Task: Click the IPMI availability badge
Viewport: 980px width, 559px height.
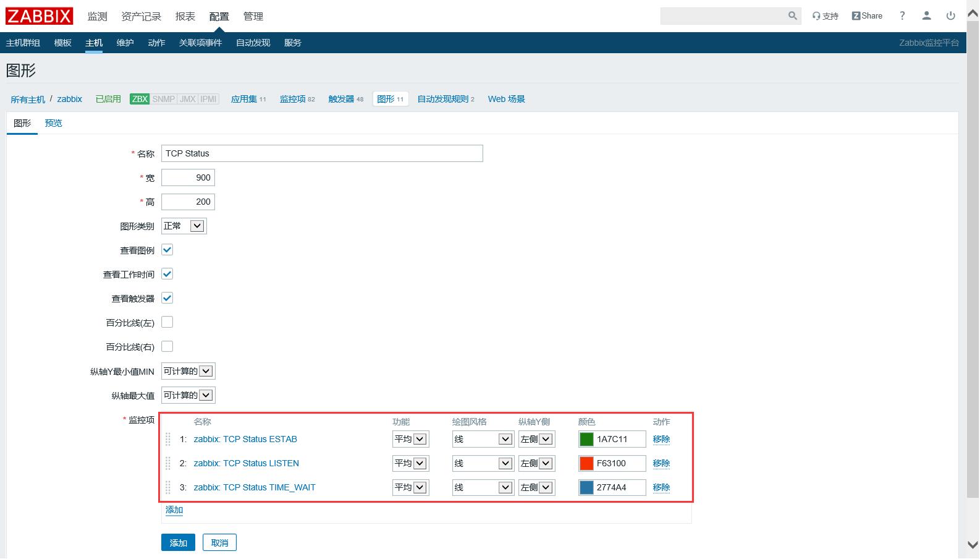Action: 209,99
